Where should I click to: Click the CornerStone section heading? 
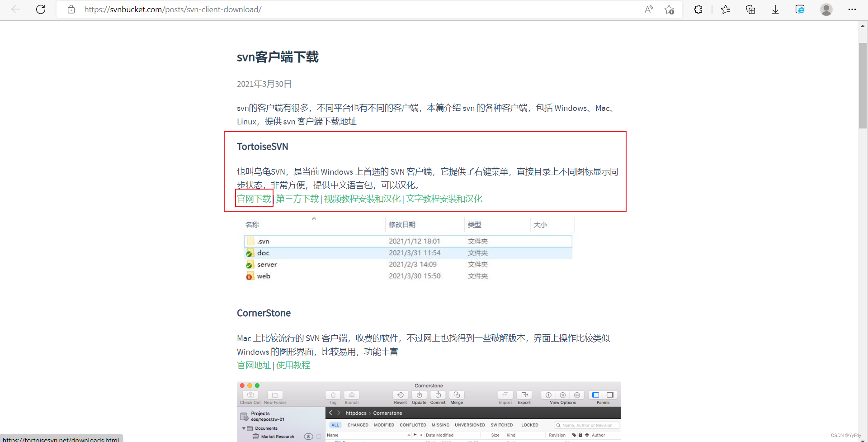(264, 313)
